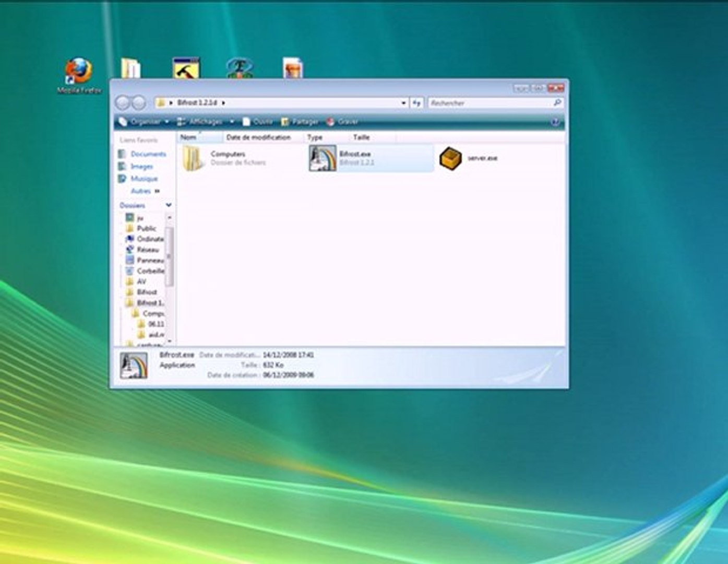This screenshot has width=728, height=564.
Task: Click folder tree vertical scrollbar thumb
Action: 169,256
